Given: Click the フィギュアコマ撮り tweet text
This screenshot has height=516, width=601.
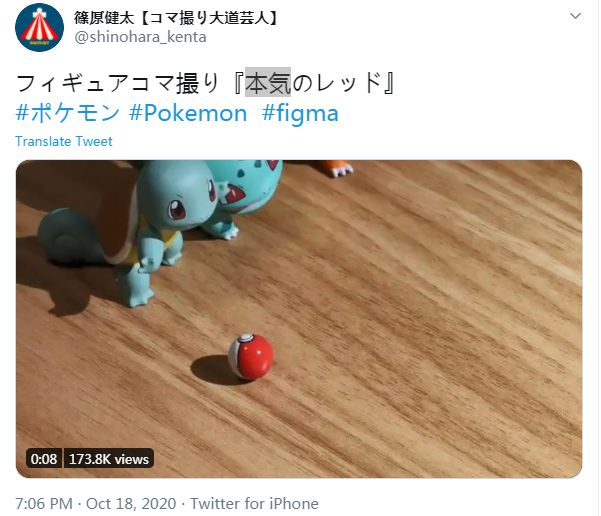Looking at the screenshot, I should coord(117,82).
